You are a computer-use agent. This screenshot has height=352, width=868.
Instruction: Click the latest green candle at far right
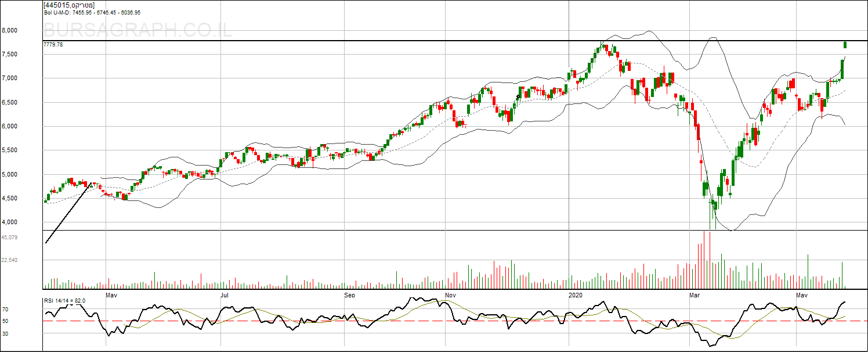coord(845,45)
